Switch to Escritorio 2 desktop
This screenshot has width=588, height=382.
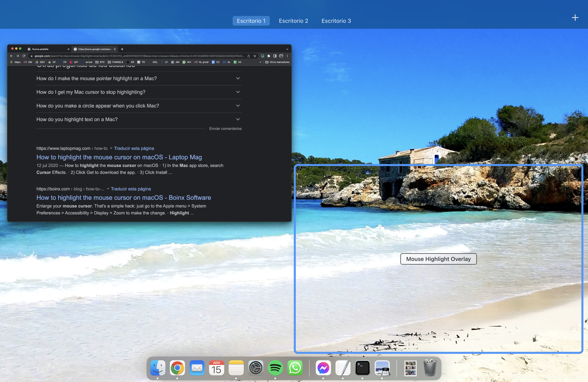click(x=293, y=21)
